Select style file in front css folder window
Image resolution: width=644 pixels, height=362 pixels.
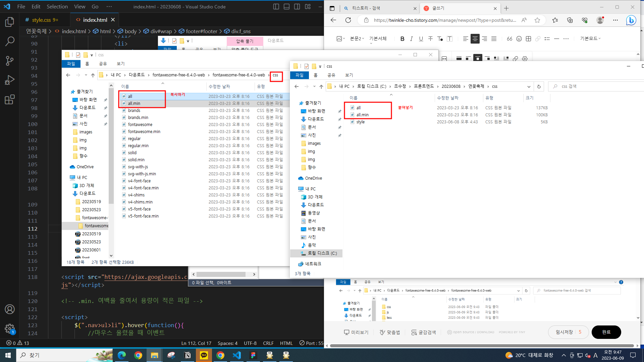click(360, 122)
